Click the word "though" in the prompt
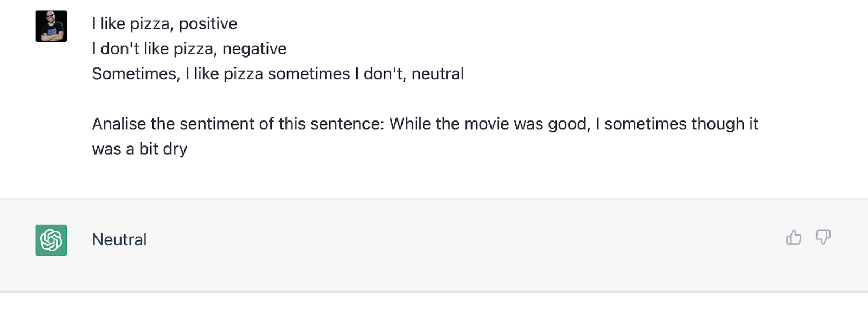 point(718,124)
